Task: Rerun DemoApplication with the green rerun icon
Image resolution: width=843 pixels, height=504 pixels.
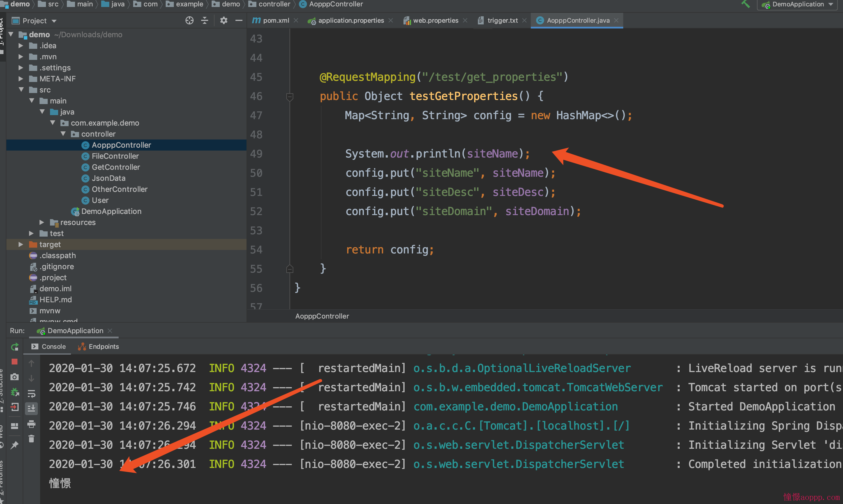Action: coord(15,347)
